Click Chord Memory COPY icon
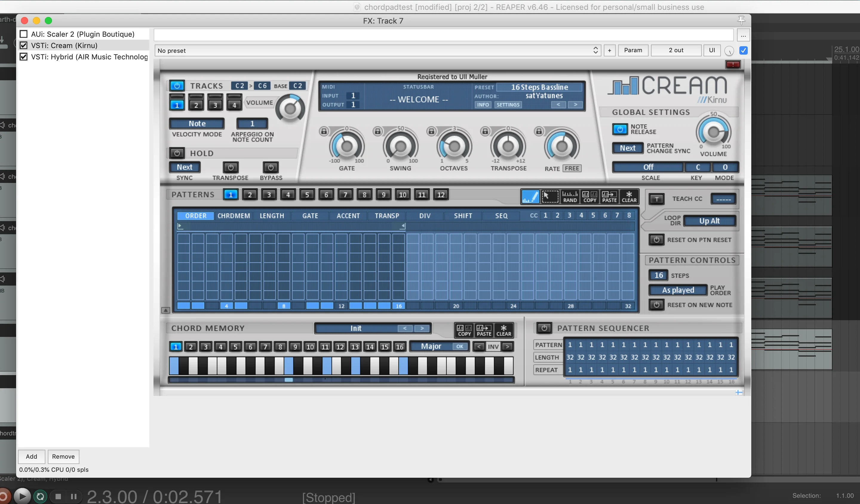The width and height of the screenshot is (860, 504). (x=464, y=330)
